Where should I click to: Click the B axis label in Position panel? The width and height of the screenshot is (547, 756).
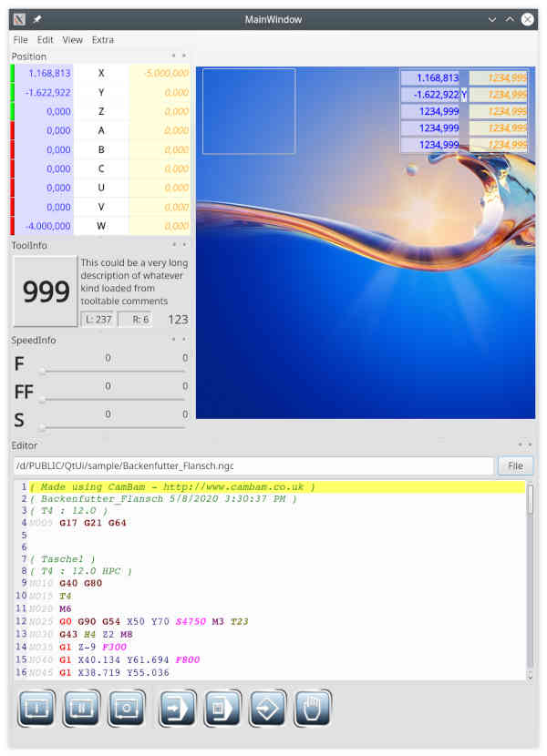tap(101, 149)
